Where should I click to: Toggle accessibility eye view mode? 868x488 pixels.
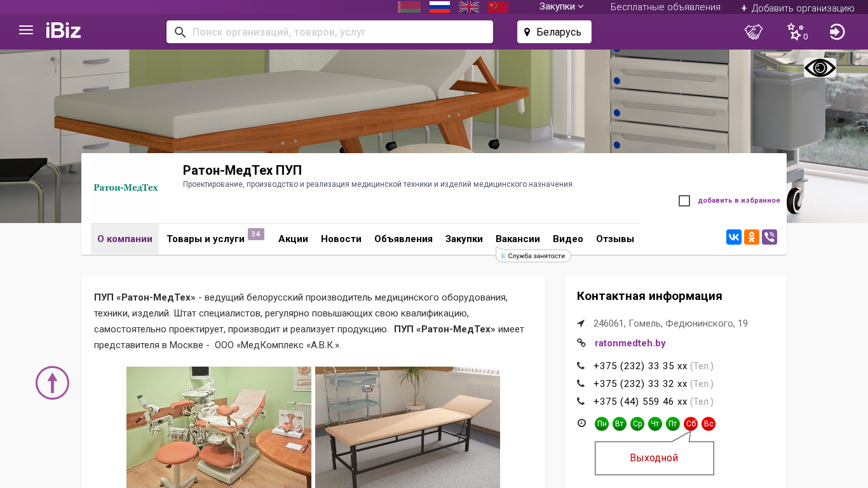click(x=820, y=68)
